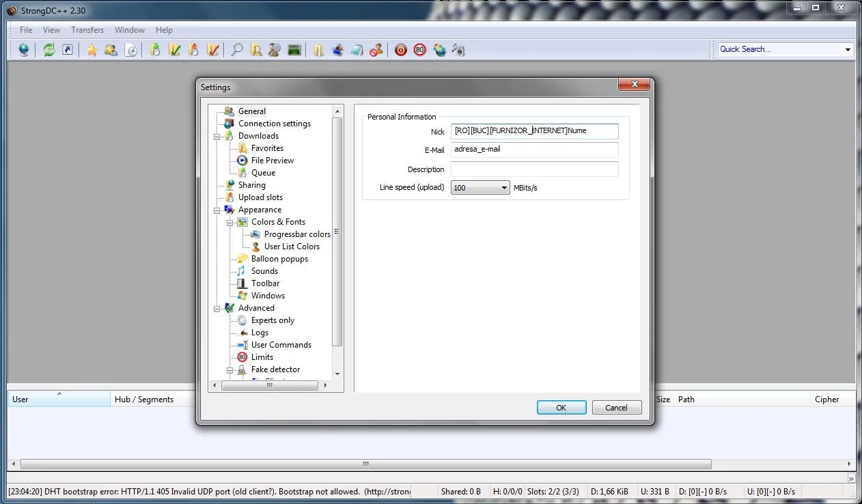
Task: Open Recent Hubs clock icon
Action: coord(130,50)
